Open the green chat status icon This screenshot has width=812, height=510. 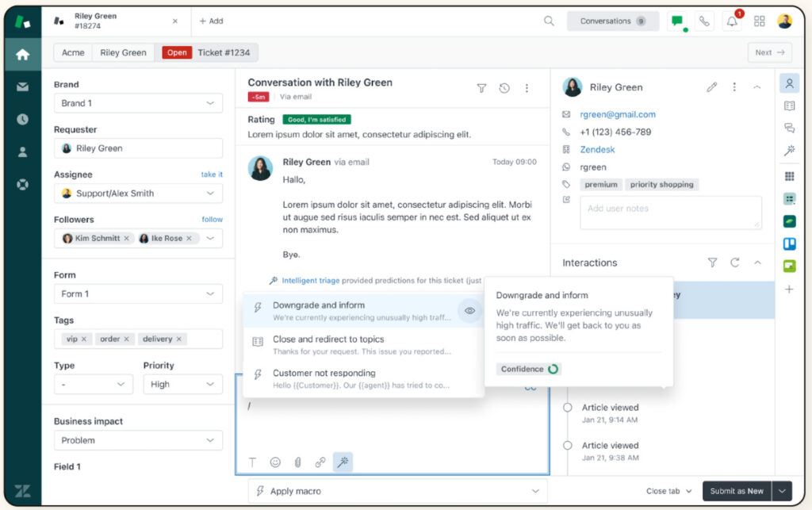click(677, 21)
